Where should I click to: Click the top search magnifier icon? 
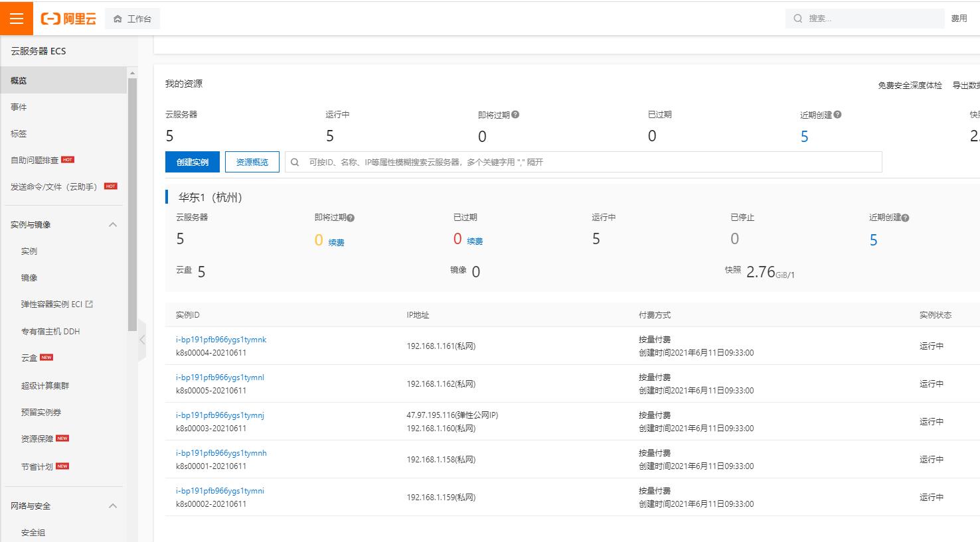tap(798, 19)
